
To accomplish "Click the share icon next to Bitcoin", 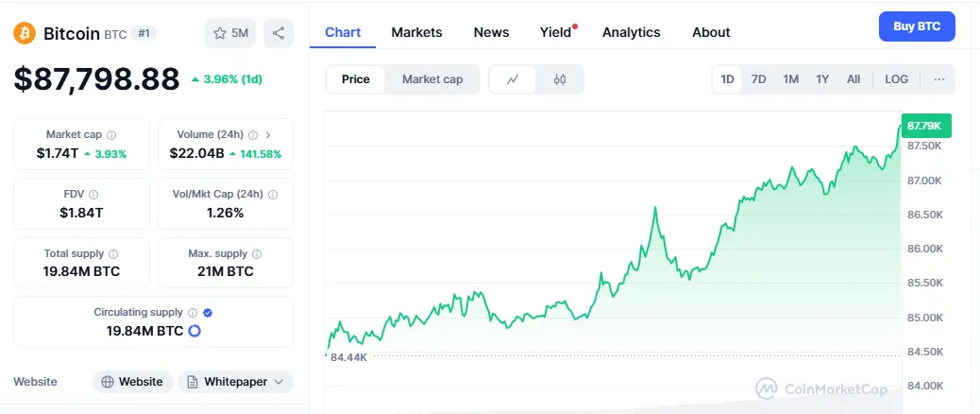I will pos(279,33).
